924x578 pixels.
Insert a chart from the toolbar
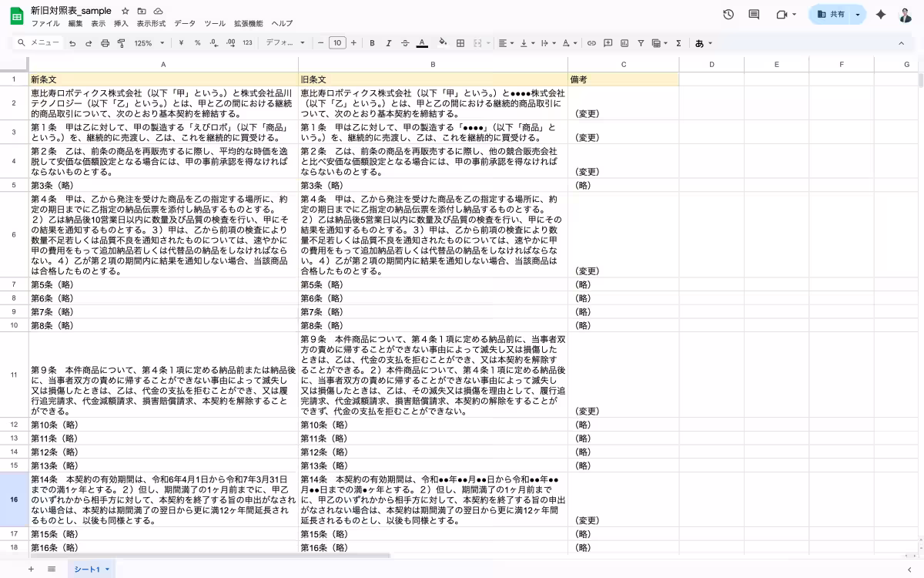tap(624, 43)
